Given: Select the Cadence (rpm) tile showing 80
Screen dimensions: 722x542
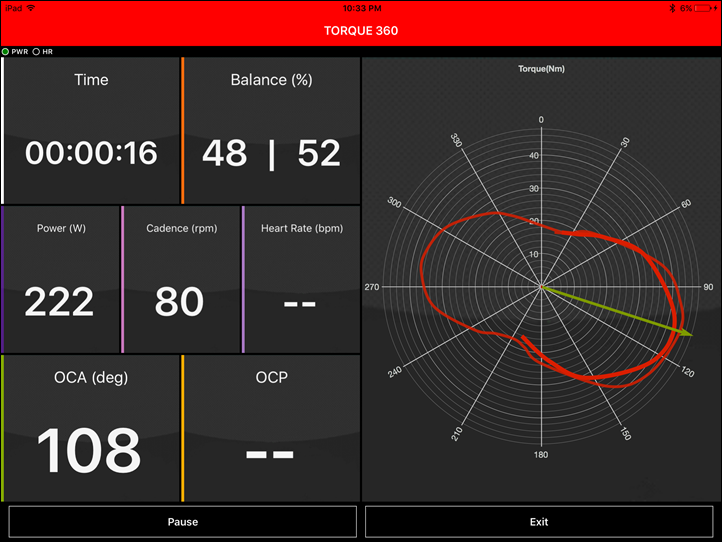Looking at the screenshot, I should pyautogui.click(x=180, y=280).
